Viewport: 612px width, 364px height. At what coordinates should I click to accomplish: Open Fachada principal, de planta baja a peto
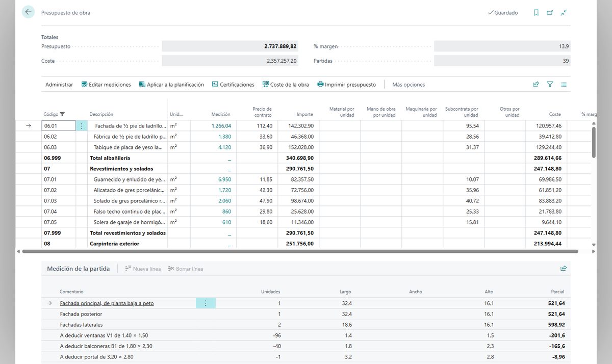(x=107, y=303)
